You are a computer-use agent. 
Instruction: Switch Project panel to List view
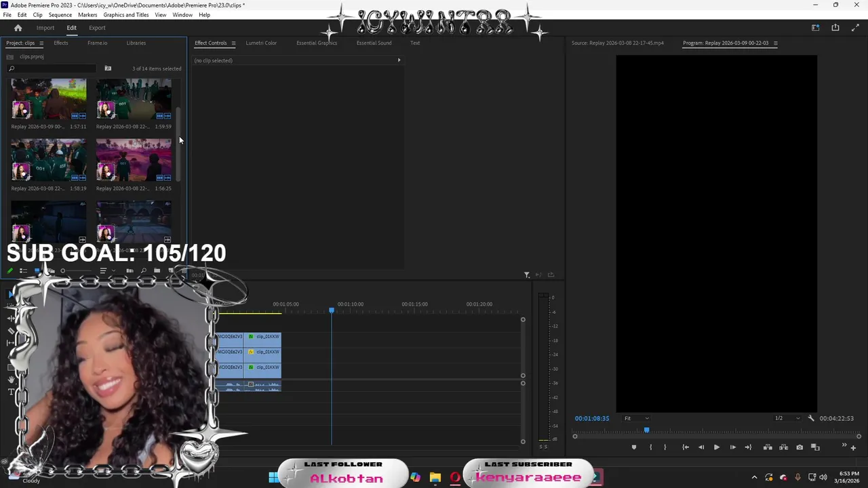click(x=23, y=271)
